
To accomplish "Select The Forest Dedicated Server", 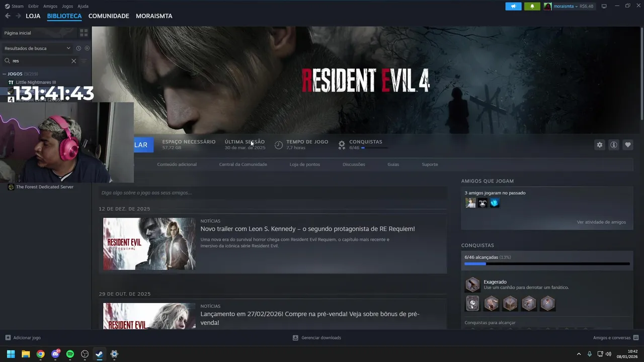I will click(45, 187).
